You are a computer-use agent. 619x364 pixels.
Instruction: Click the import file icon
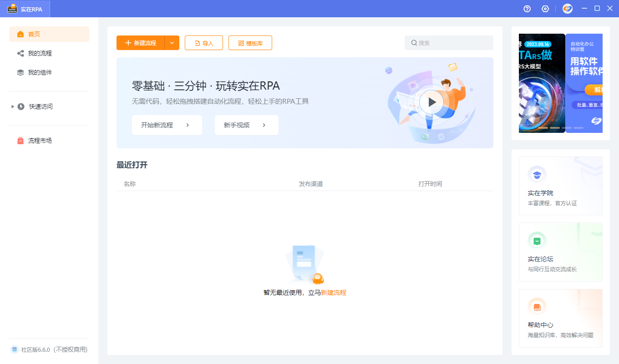198,43
